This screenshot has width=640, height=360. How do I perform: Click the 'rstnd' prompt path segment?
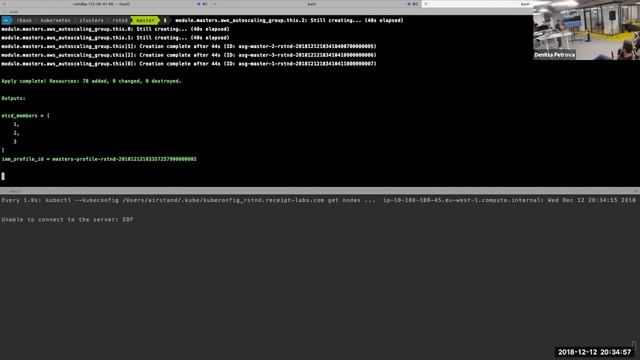coord(120,20)
